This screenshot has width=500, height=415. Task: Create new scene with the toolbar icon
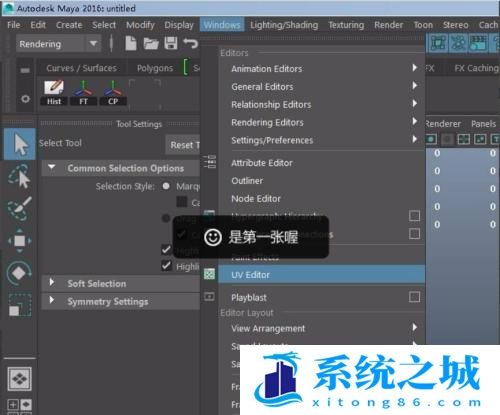[131, 43]
